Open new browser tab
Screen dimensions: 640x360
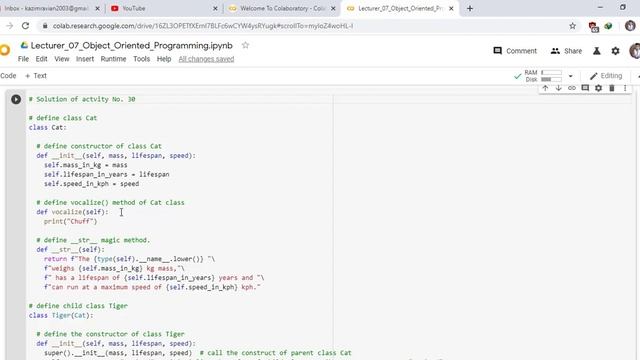tap(470, 8)
